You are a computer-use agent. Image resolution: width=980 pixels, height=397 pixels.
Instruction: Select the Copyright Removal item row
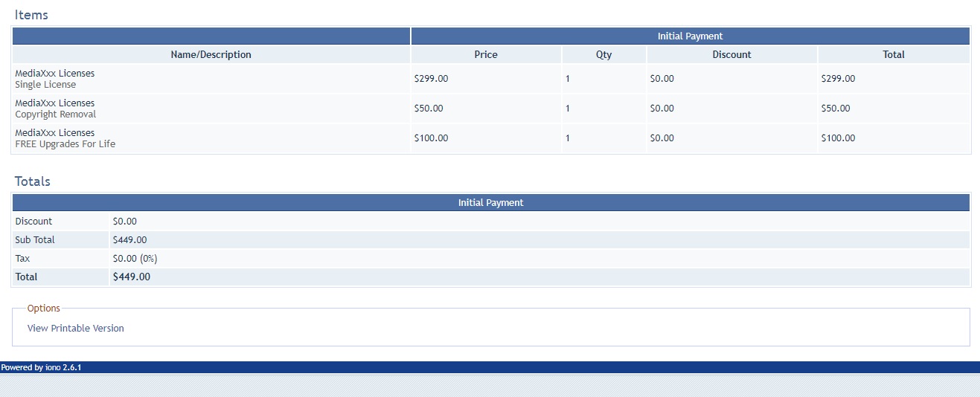[491, 109]
